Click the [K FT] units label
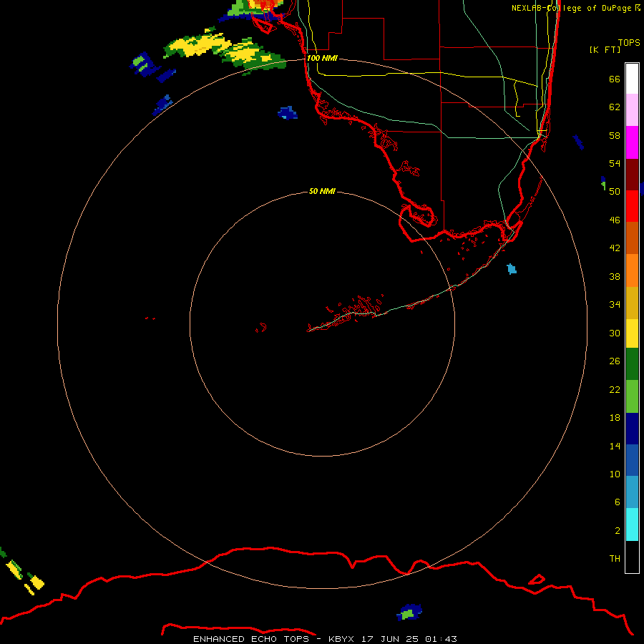Image resolution: width=644 pixels, height=644 pixels. [605, 50]
